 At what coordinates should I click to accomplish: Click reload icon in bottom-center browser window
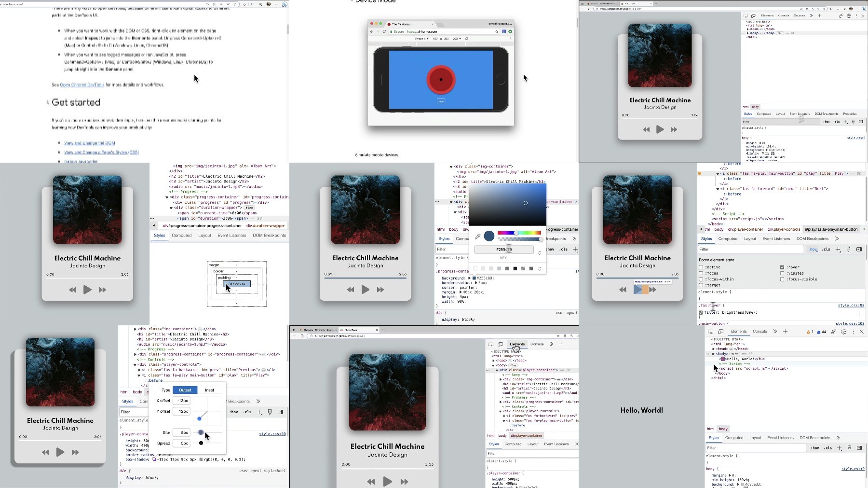(302, 336)
